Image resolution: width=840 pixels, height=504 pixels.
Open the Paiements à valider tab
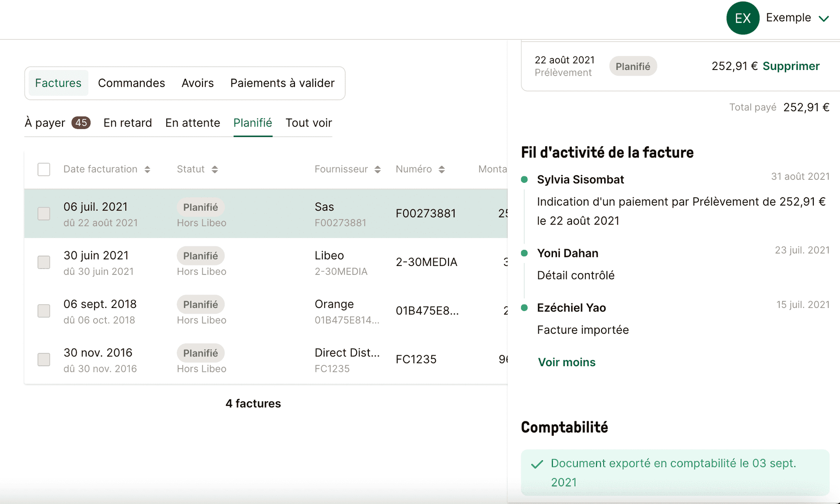282,83
